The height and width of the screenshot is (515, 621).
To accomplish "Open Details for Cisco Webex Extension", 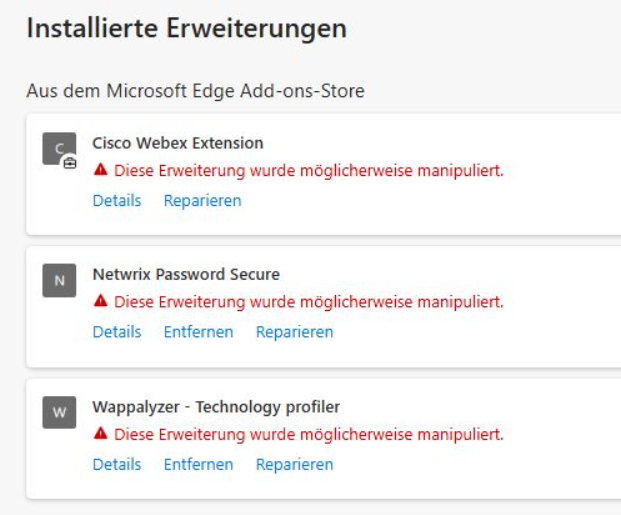I will (x=117, y=201).
